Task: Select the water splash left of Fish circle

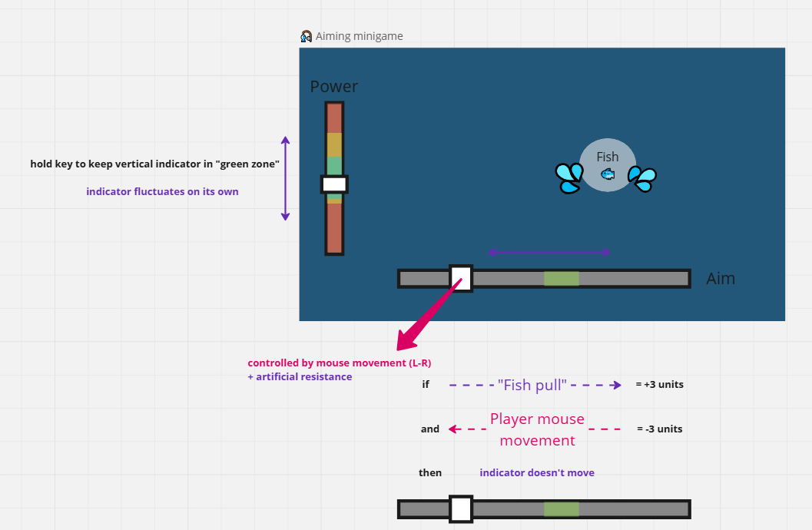Action: tap(569, 178)
